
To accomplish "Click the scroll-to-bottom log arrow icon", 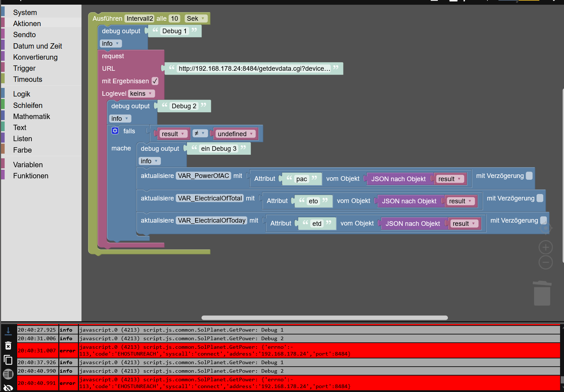I will [x=8, y=331].
